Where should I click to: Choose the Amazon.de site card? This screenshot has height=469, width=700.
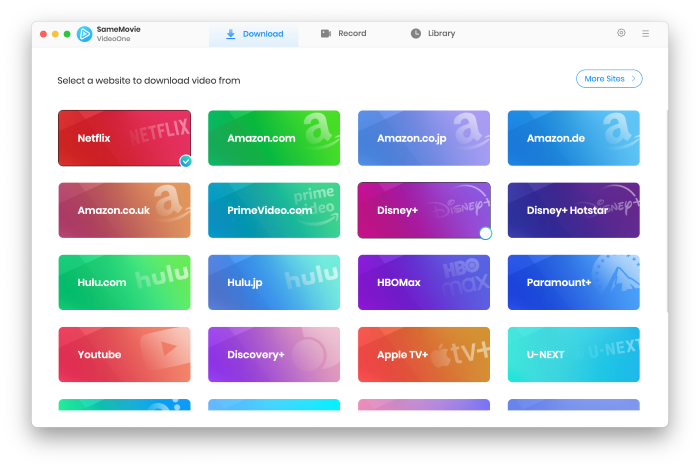point(574,138)
